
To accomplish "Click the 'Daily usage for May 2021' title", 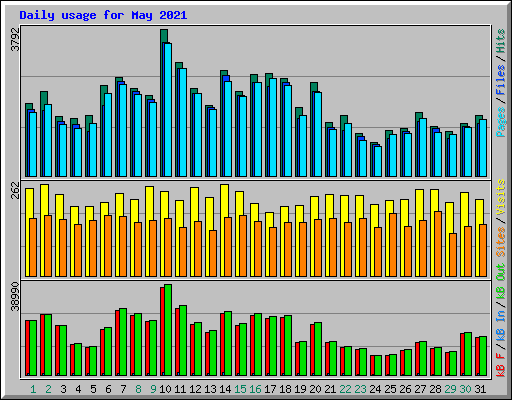I will tap(103, 15).
